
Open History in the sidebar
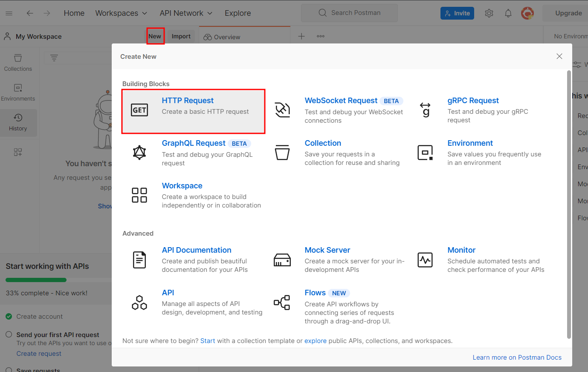18,123
